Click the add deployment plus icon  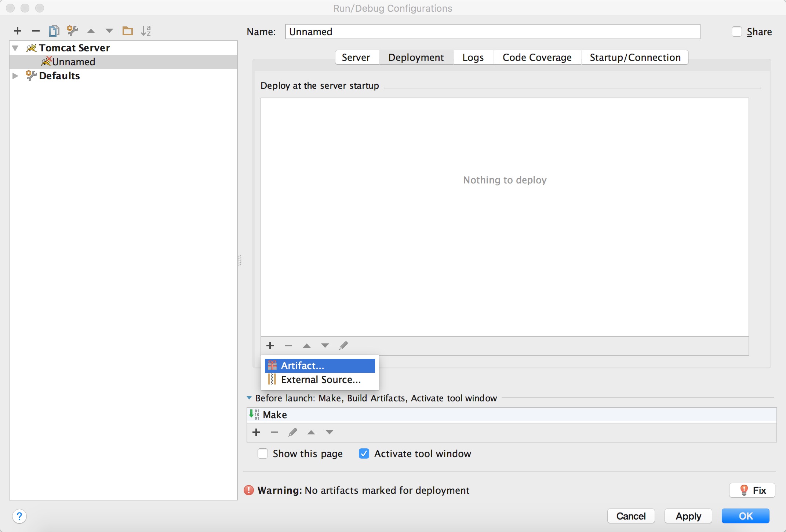[x=271, y=345]
